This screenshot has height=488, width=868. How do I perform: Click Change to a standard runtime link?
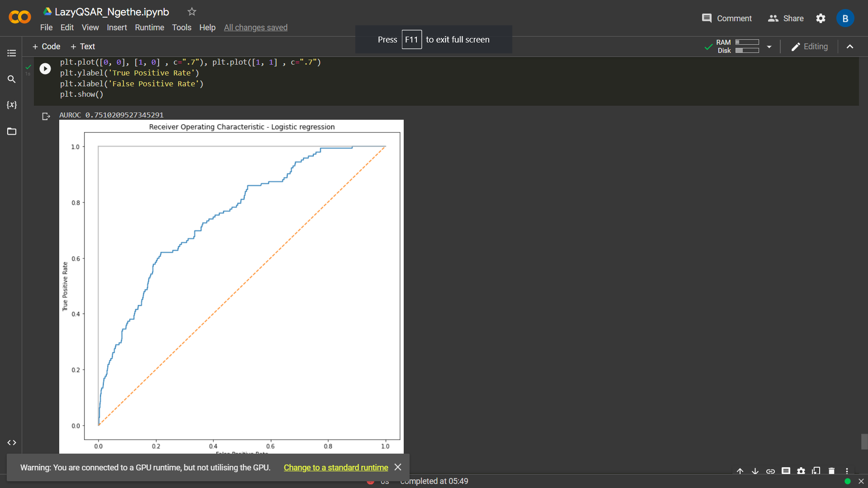click(335, 467)
